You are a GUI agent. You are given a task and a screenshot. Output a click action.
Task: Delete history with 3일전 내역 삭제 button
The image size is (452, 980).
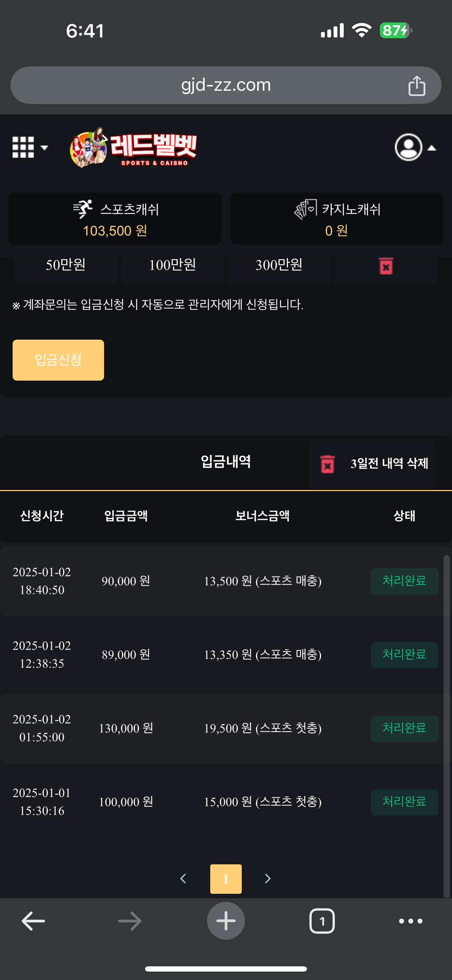(372, 464)
